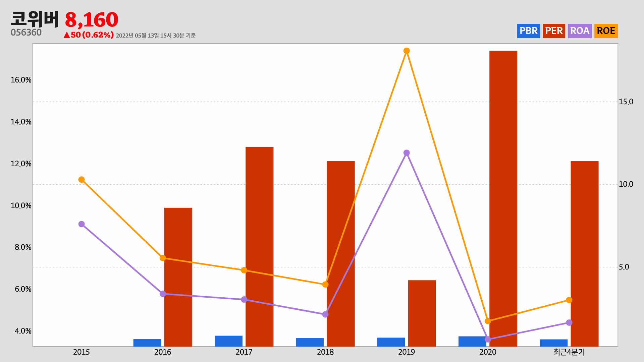The width and height of the screenshot is (644, 362).
Task: Click the 2015 x-axis label
Action: tap(82, 352)
